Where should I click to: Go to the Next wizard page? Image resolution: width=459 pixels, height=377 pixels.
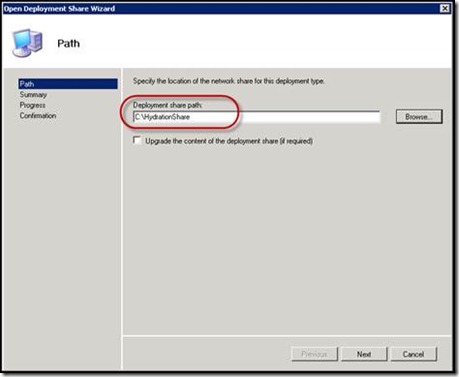(364, 354)
